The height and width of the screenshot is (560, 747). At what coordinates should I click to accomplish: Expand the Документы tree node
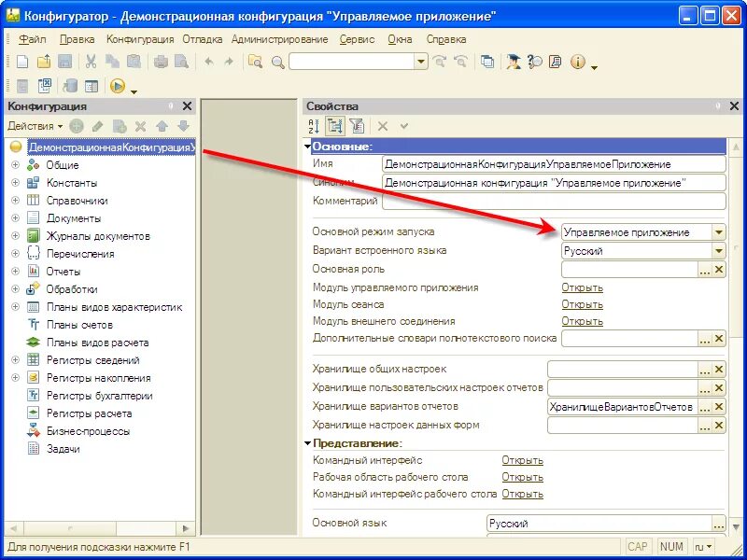(x=15, y=218)
